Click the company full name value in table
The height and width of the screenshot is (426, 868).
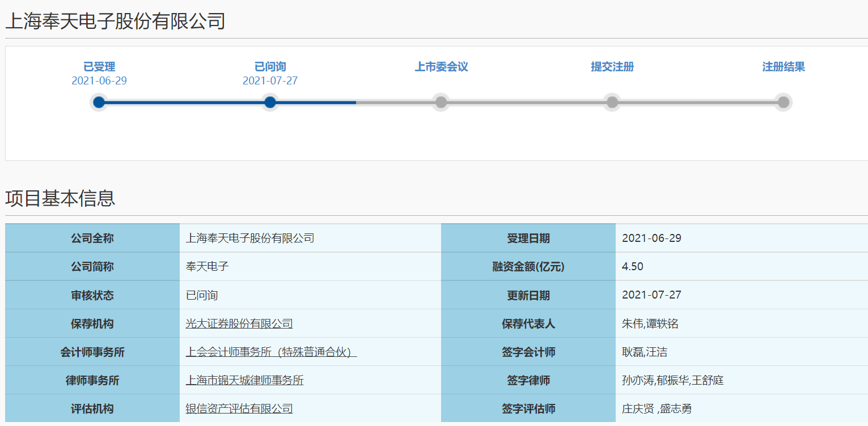(250, 238)
